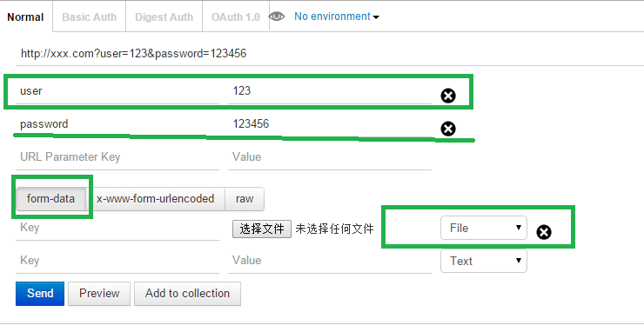Image resolution: width=644 pixels, height=332 pixels.
Task: Click the 未选择任何文件 label
Action: (x=334, y=229)
